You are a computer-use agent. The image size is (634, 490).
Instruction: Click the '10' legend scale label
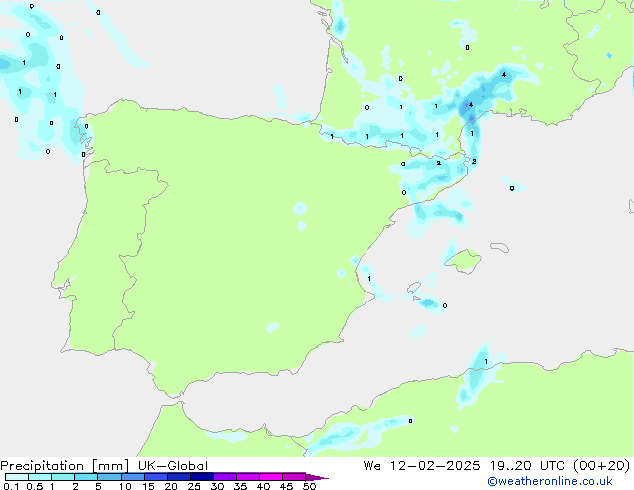pyautogui.click(x=125, y=486)
